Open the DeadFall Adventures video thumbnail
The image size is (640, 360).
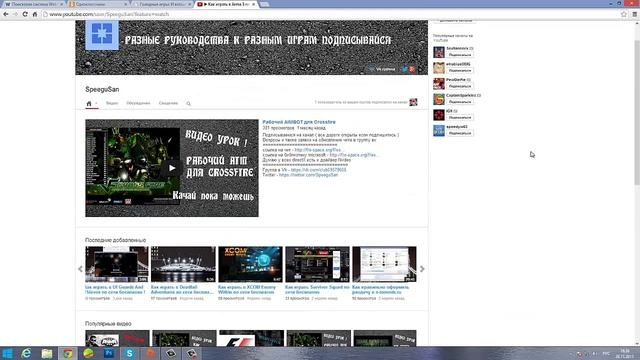pyautogui.click(x=183, y=264)
